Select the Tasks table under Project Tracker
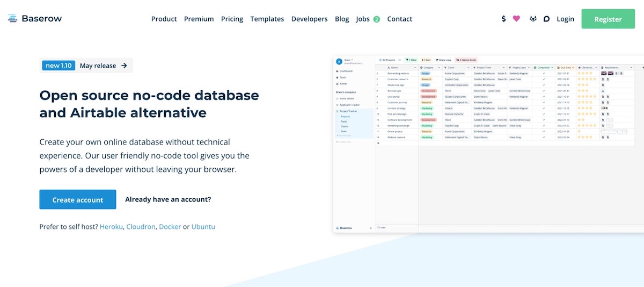The image size is (644, 287). click(343, 121)
